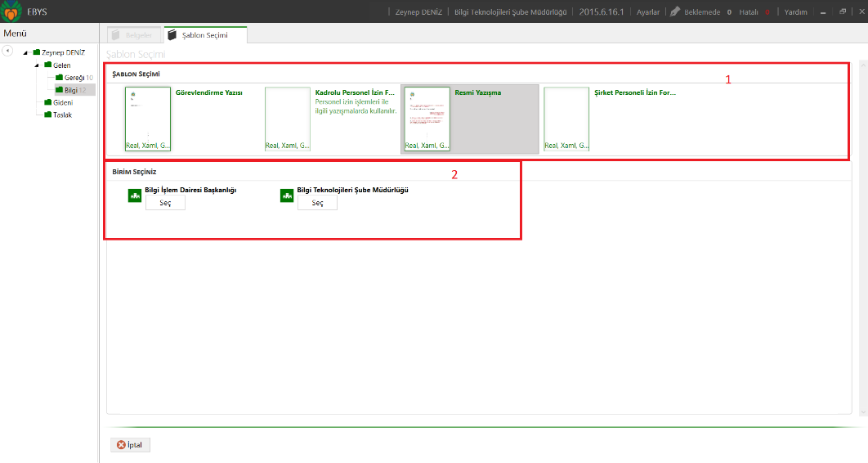
Task: Click the Zeynep DENİZ user name in header
Action: point(418,11)
